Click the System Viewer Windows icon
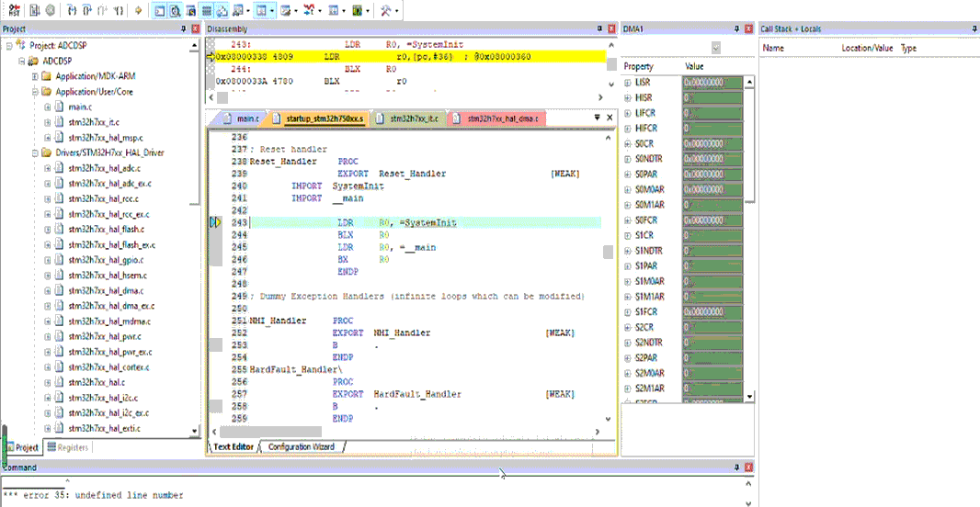980x507 pixels. click(x=357, y=10)
